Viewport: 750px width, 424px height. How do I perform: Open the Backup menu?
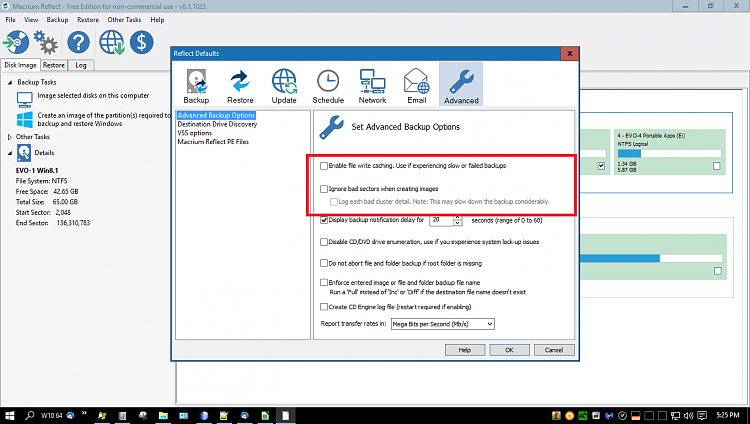pyautogui.click(x=57, y=20)
